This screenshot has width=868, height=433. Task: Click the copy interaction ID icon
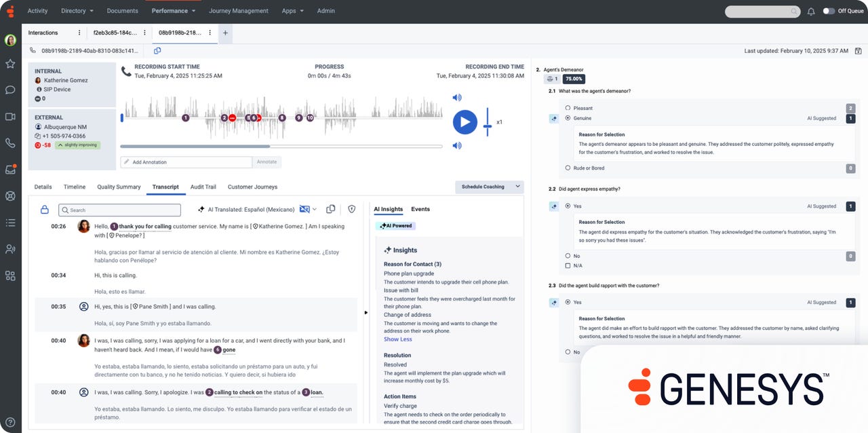(157, 50)
